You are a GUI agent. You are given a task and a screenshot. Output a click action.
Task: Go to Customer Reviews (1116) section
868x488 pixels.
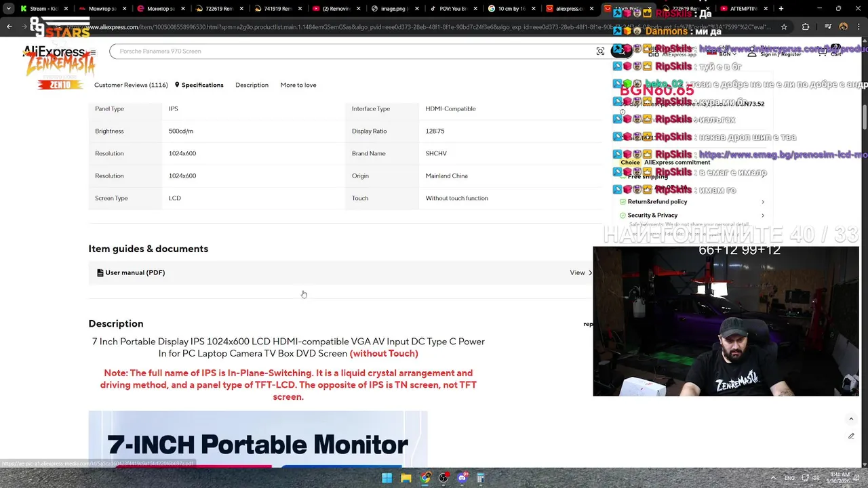click(x=131, y=85)
